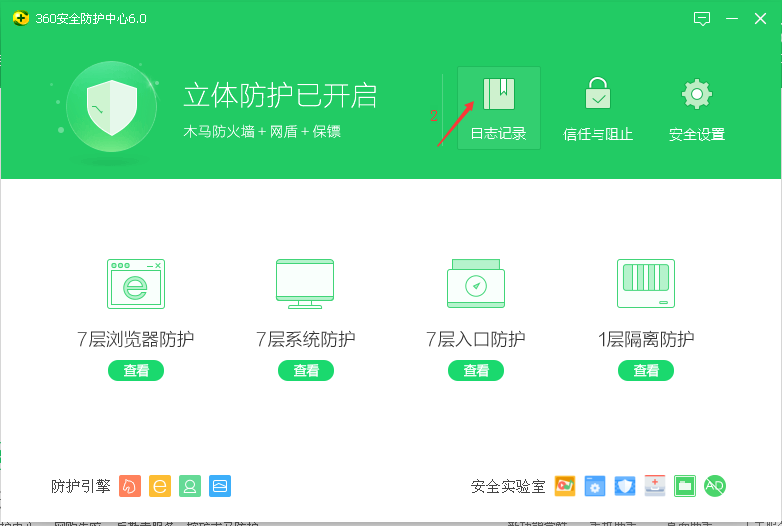Toggle the red flame protection engine
Screen dimensions: 782x526
129,486
